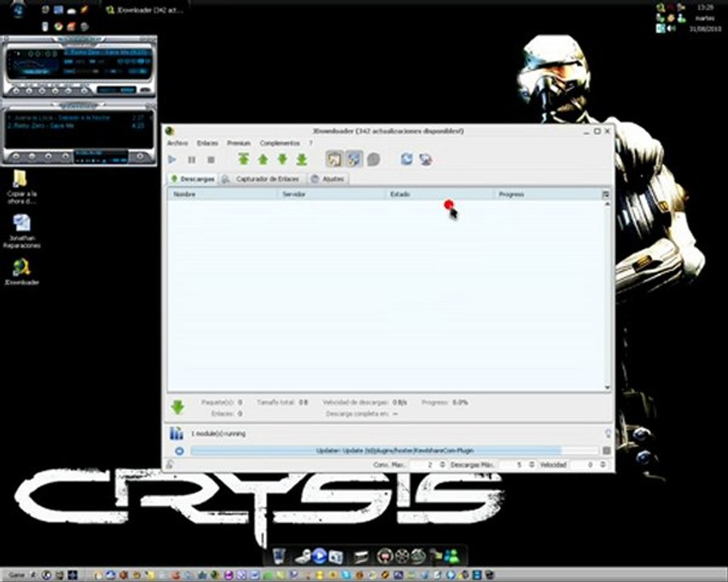Screen dimensions: 728x582
Task: Toggle the gray round icon beside the reconnect toggle
Action: (373, 160)
